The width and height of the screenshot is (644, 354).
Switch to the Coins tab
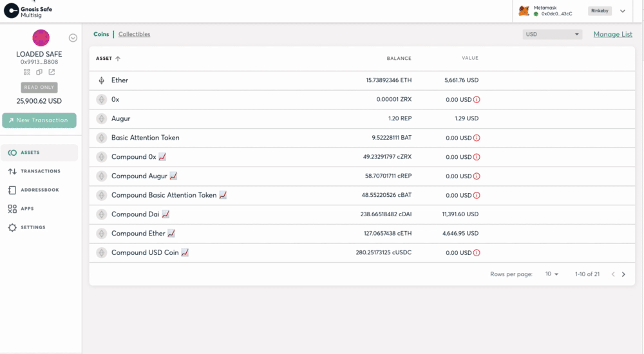[101, 34]
